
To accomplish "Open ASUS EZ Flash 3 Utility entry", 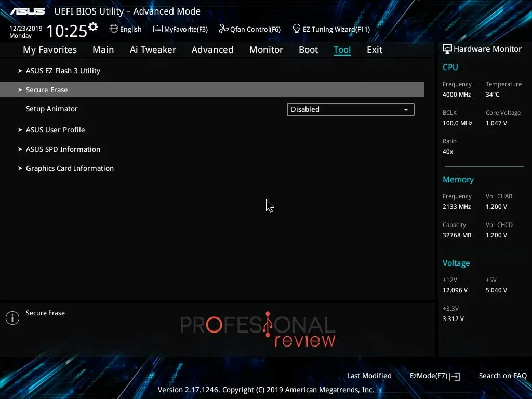I will click(63, 71).
